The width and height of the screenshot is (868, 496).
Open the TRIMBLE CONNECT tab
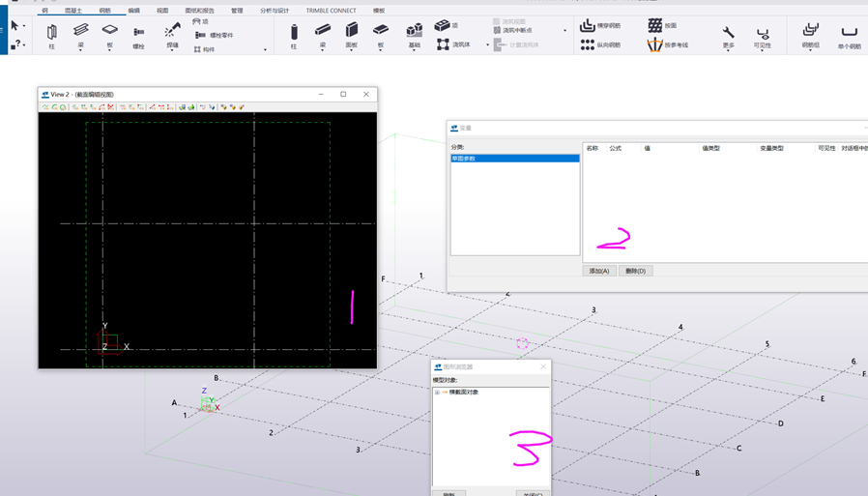click(331, 11)
